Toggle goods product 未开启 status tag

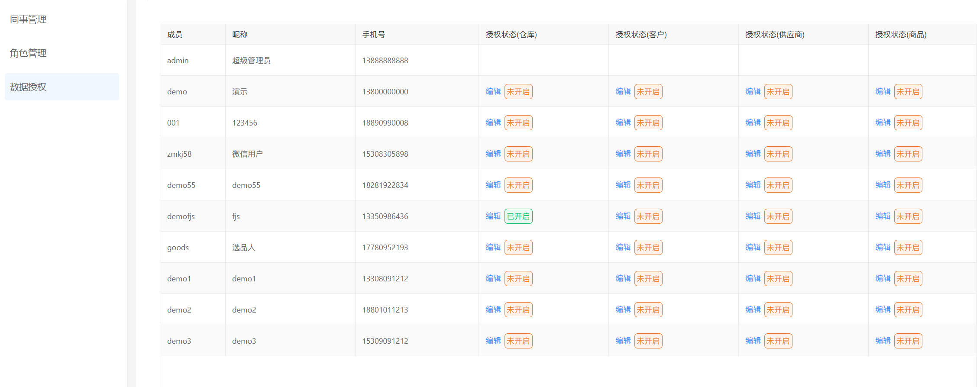908,247
